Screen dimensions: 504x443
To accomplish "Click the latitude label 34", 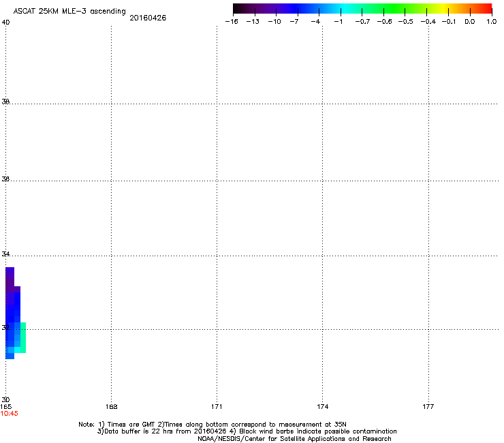I will click(x=5, y=254).
